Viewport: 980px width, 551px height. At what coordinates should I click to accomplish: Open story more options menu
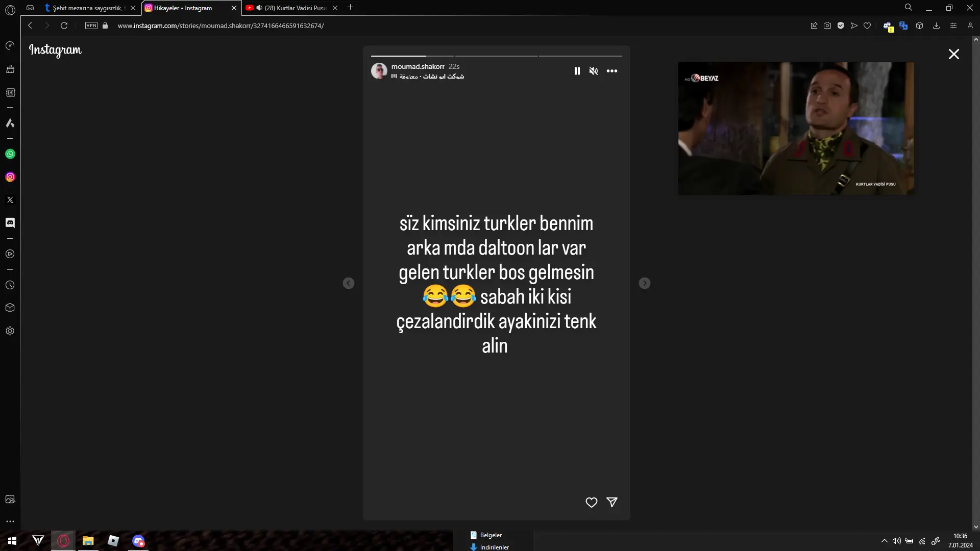(612, 71)
